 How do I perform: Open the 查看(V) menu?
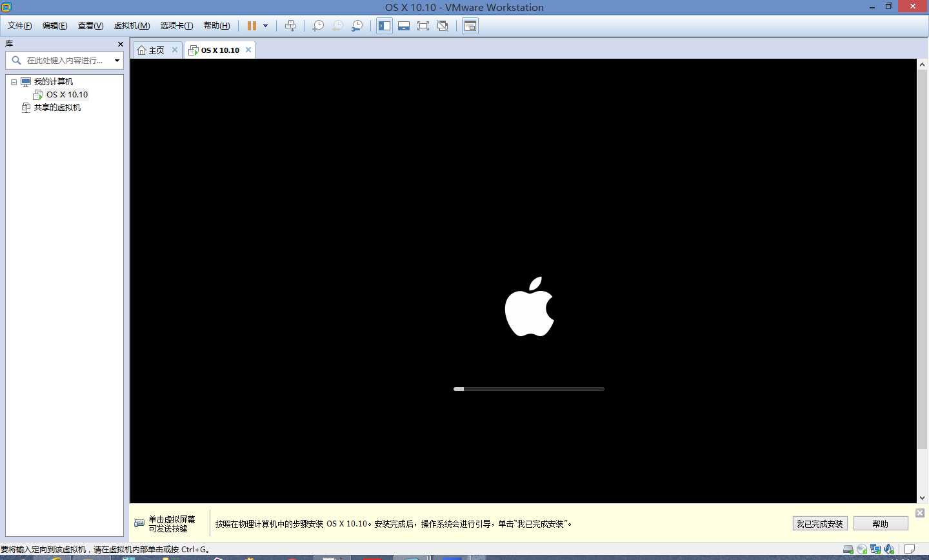(x=90, y=26)
